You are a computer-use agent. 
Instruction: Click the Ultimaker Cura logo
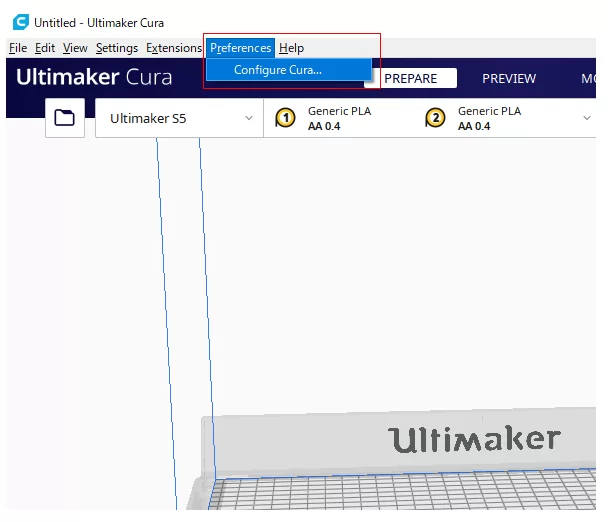tap(94, 77)
